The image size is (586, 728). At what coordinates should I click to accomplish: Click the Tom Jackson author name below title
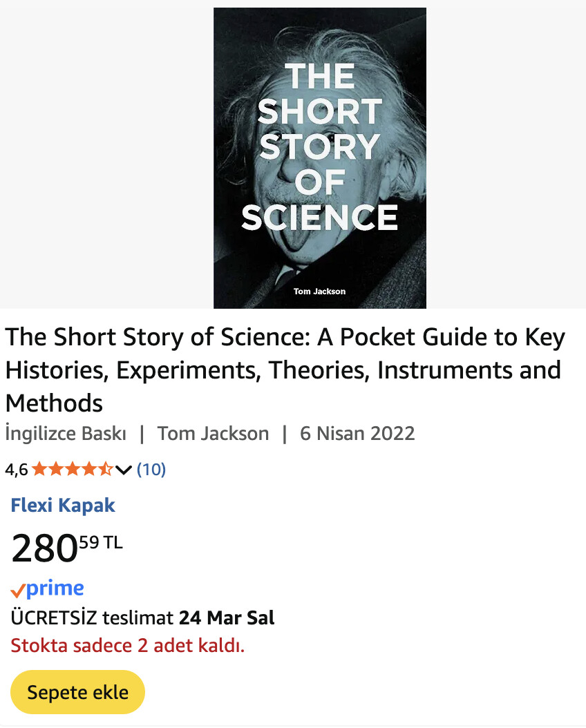click(x=213, y=434)
